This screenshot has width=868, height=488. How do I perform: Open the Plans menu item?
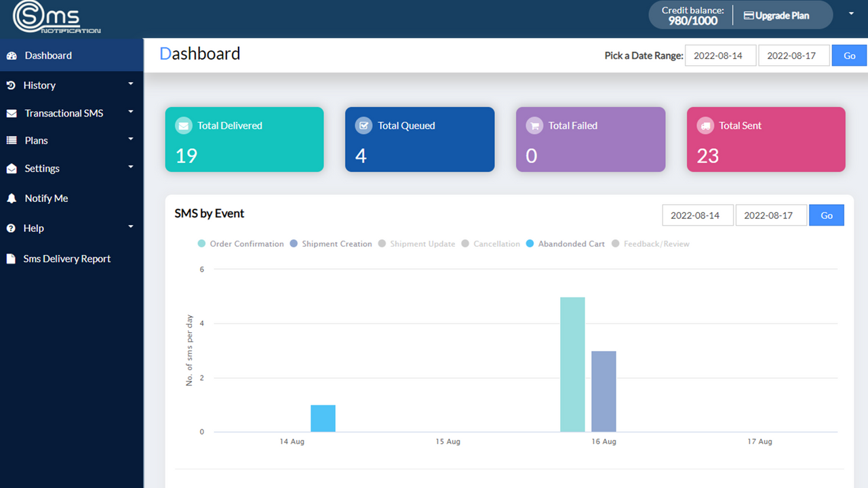[x=72, y=140]
